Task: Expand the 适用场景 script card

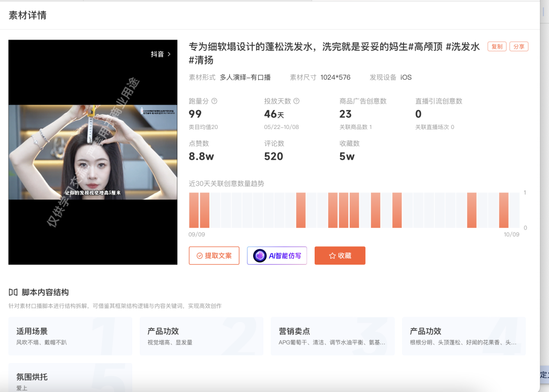Action: (70, 336)
